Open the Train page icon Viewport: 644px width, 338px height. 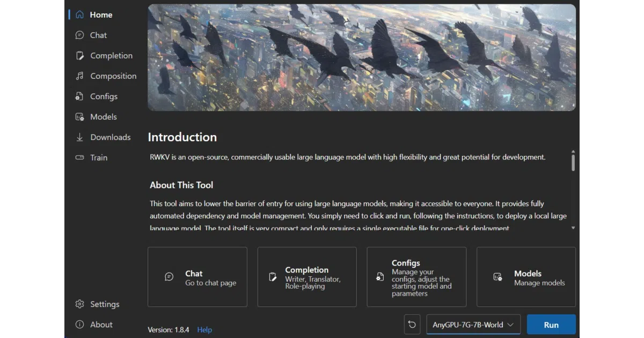[79, 157]
